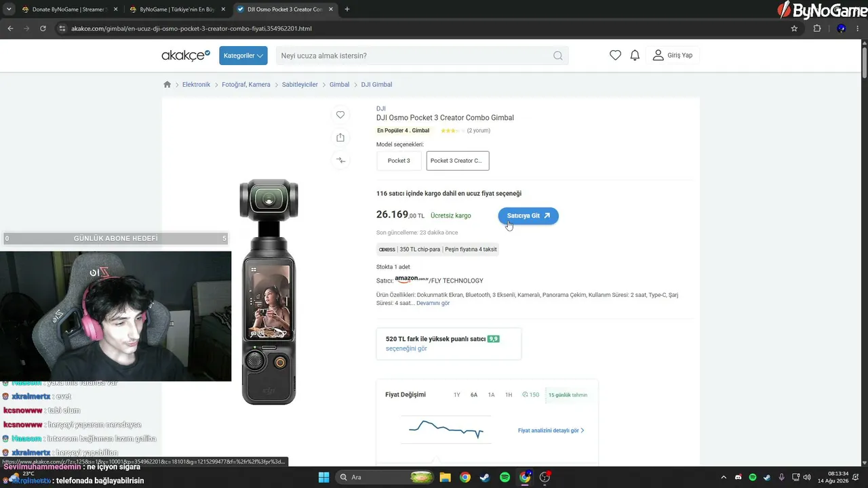Viewport: 868px width, 488px height.
Task: View site information icon in address bar
Action: pyautogui.click(x=62, y=28)
